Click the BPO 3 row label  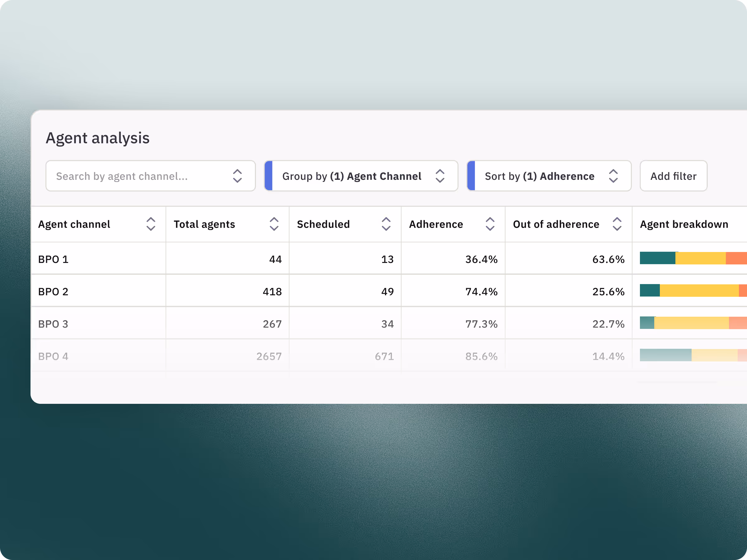[x=53, y=324]
